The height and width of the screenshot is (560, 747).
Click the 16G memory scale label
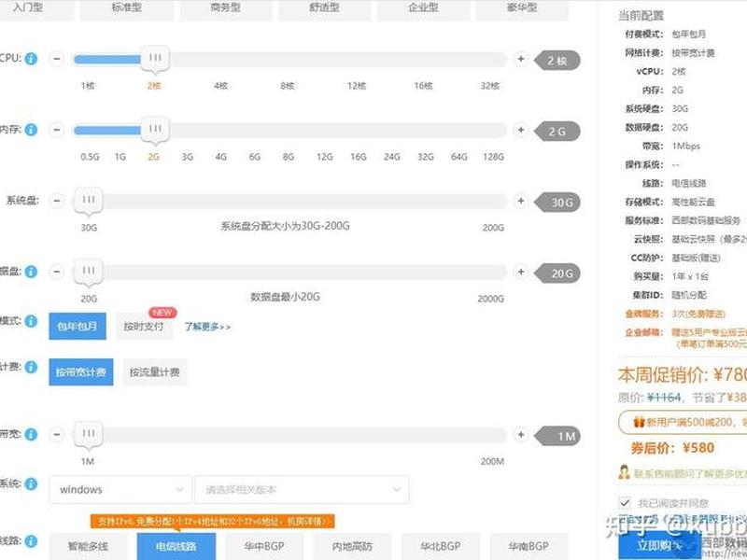coord(359,157)
